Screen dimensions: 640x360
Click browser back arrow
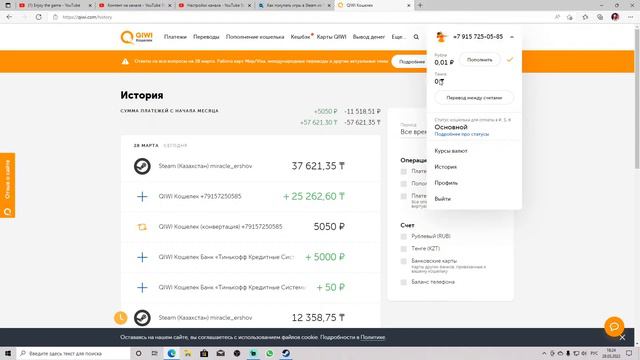coord(9,17)
